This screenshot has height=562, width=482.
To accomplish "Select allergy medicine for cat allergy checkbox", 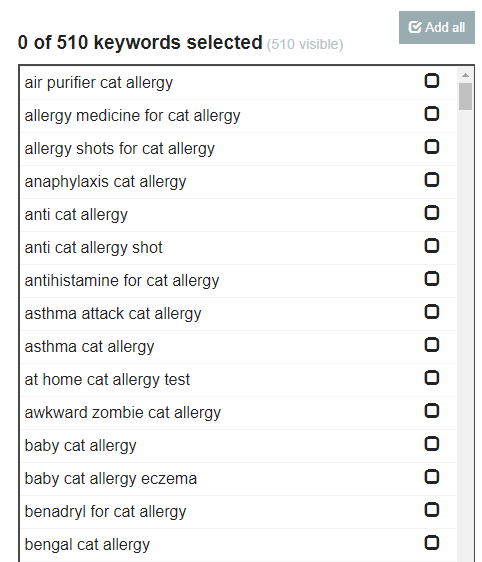I will click(x=431, y=114).
